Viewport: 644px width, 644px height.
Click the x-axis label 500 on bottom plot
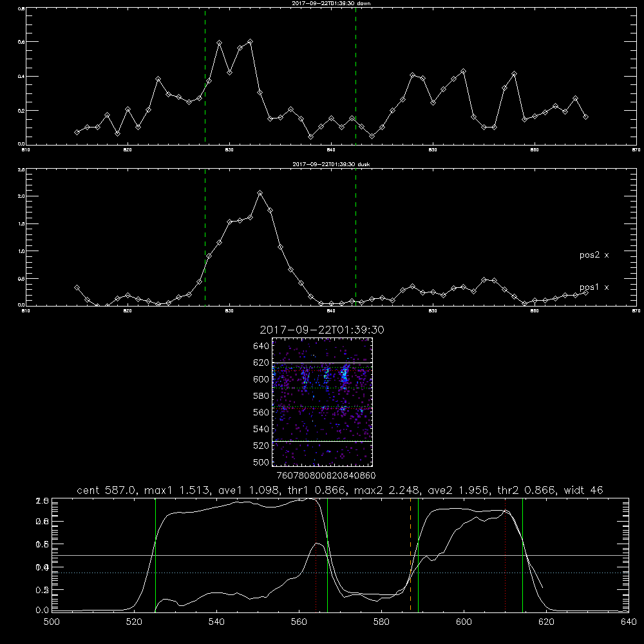point(52,622)
